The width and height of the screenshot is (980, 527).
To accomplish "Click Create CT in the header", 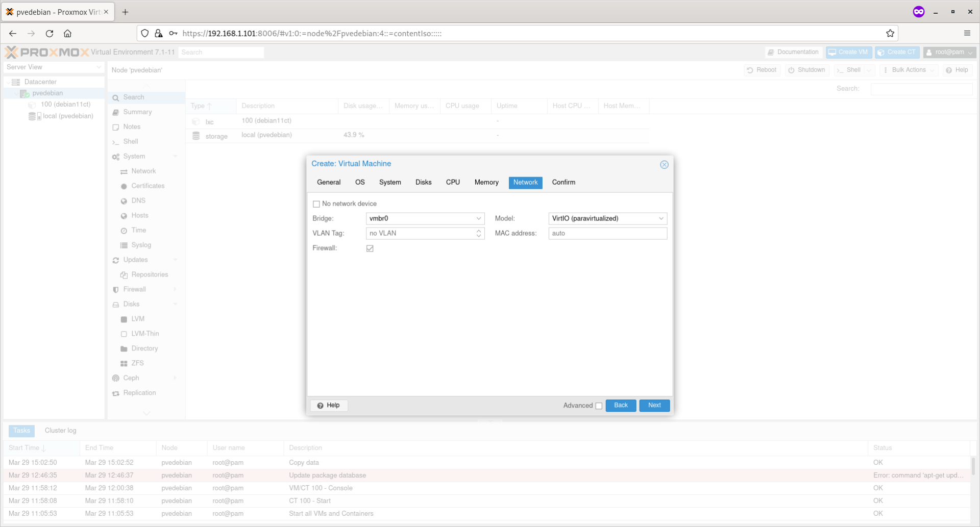I will (897, 52).
